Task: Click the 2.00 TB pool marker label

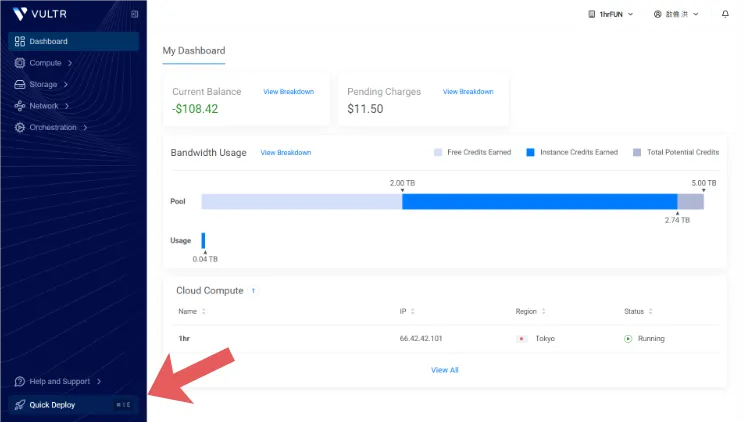Action: tap(402, 183)
